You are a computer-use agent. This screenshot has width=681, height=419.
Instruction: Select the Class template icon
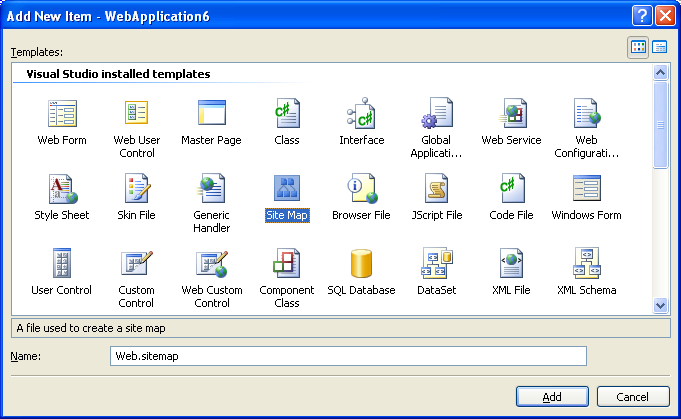pyautogui.click(x=286, y=113)
